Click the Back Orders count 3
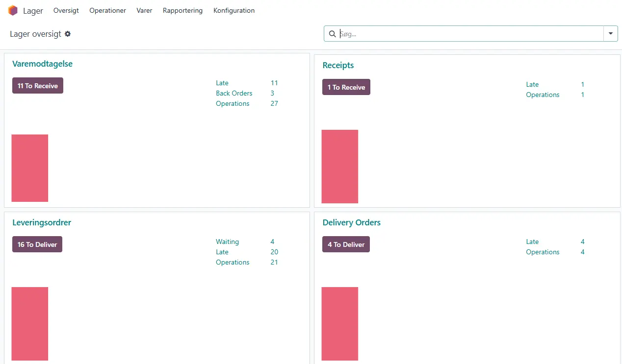This screenshot has height=364, width=622. [x=272, y=93]
